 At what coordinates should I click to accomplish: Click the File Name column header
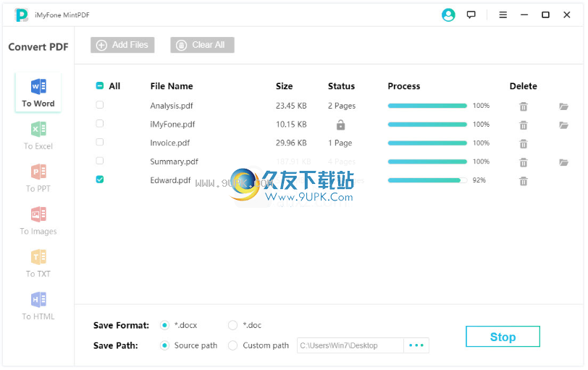click(172, 86)
